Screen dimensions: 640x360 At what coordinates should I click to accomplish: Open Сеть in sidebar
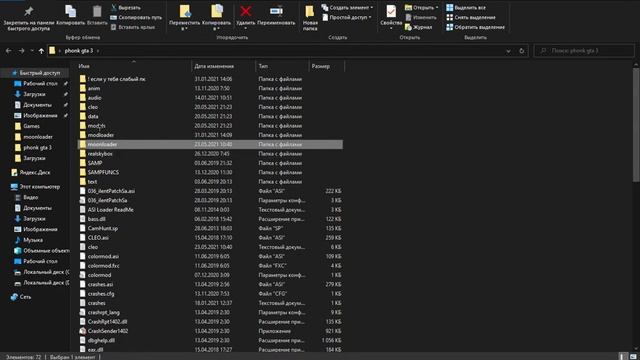pos(21,297)
